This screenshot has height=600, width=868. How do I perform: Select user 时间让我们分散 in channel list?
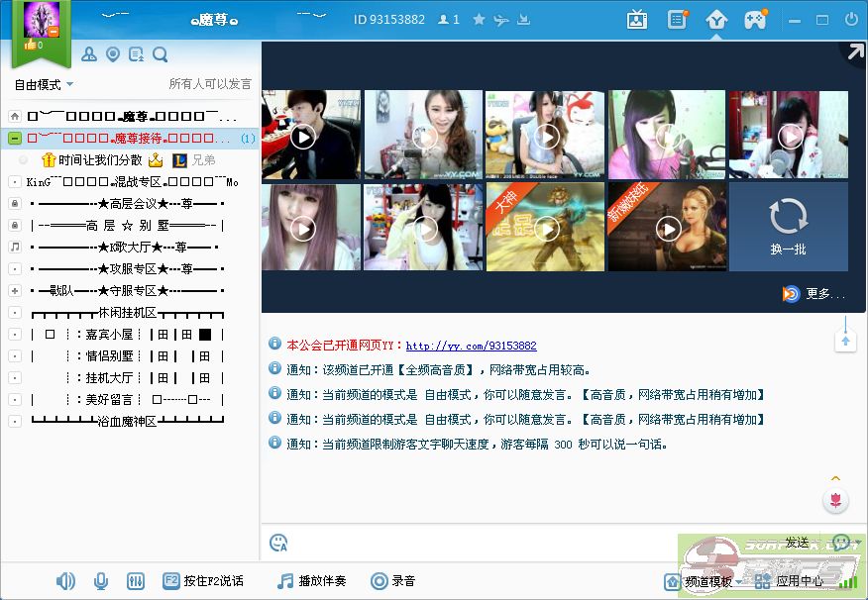(x=100, y=160)
